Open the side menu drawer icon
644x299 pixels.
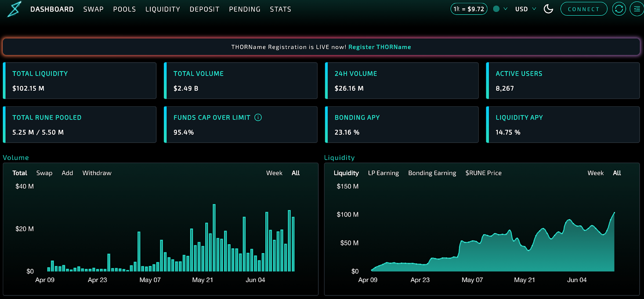637,9
